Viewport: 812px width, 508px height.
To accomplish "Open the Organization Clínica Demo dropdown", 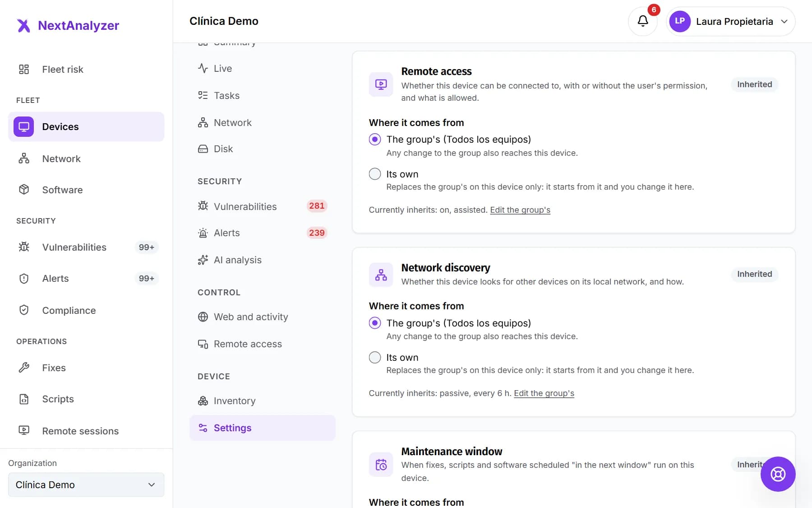I will tap(86, 485).
